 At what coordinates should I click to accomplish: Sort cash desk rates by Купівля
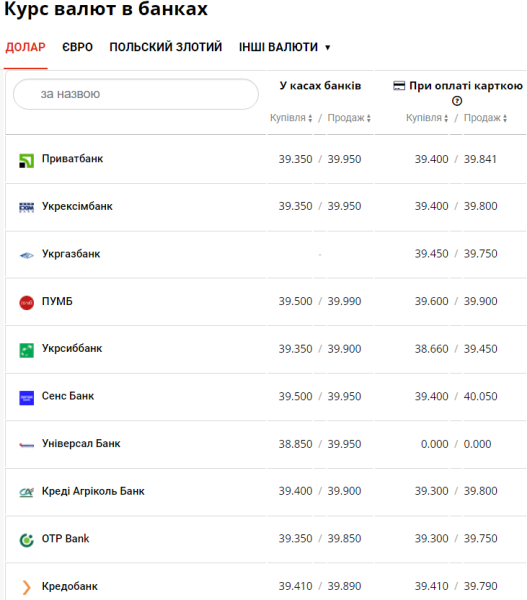click(291, 118)
